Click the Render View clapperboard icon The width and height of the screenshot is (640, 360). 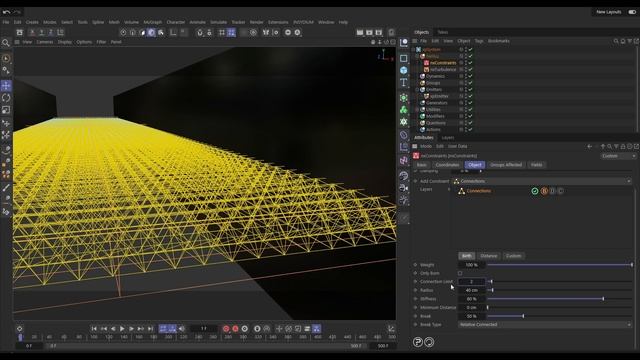point(360,32)
